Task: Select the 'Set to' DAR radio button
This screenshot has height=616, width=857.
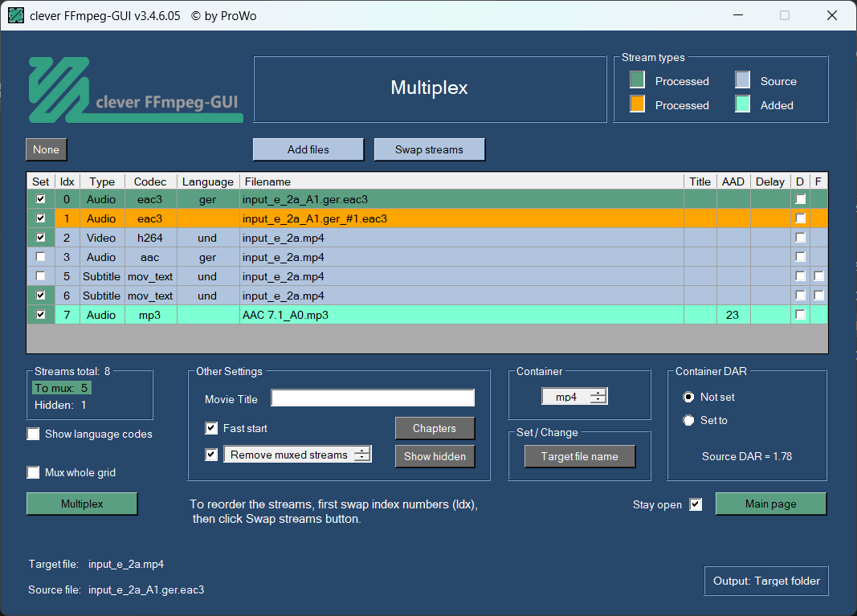Action: click(688, 420)
